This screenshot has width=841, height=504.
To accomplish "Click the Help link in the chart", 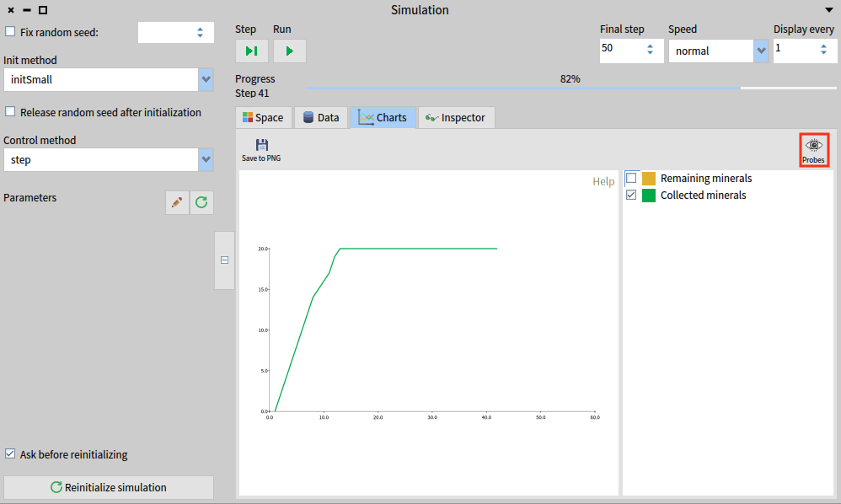I will (x=603, y=182).
